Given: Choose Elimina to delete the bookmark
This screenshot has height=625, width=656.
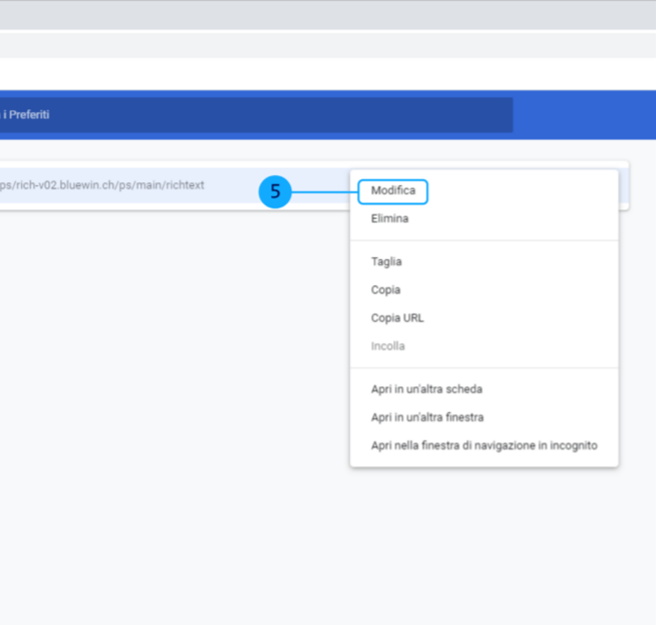Looking at the screenshot, I should pos(389,218).
